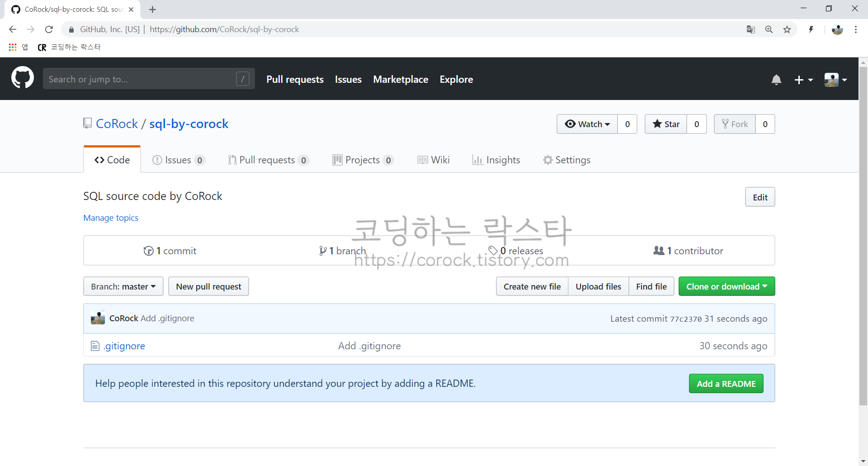Click the CoRock commit author avatar
This screenshot has width=868, height=466.
click(x=98, y=318)
